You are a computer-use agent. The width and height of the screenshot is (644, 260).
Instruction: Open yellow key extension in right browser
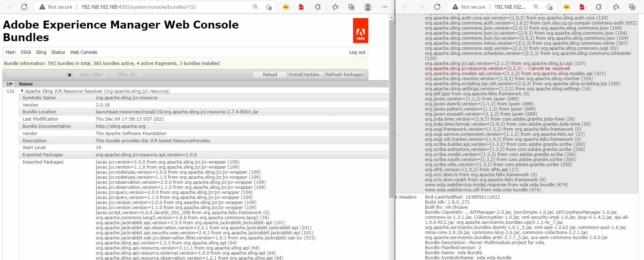click(567, 7)
